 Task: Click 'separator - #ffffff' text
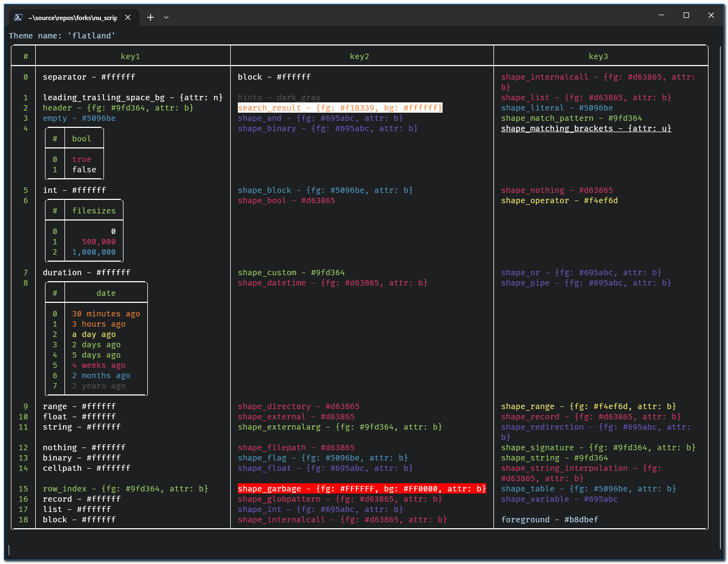(89, 77)
